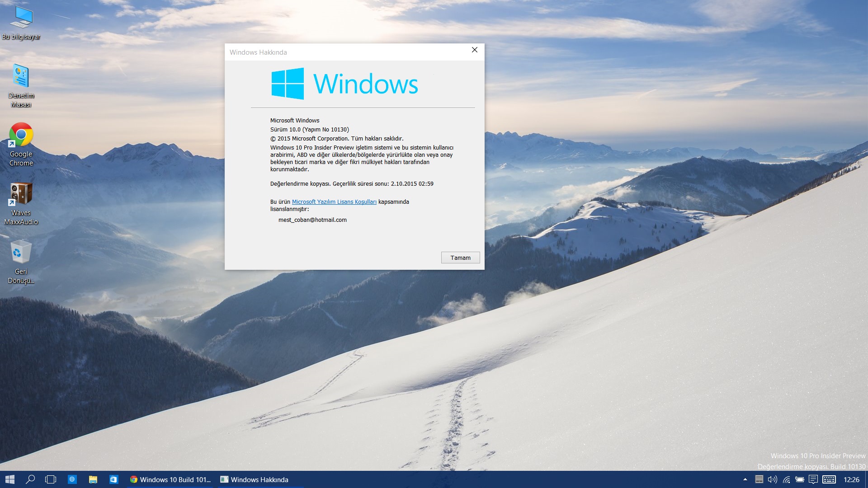Open Task View button on taskbar
This screenshot has height=488, width=868.
tap(50, 479)
